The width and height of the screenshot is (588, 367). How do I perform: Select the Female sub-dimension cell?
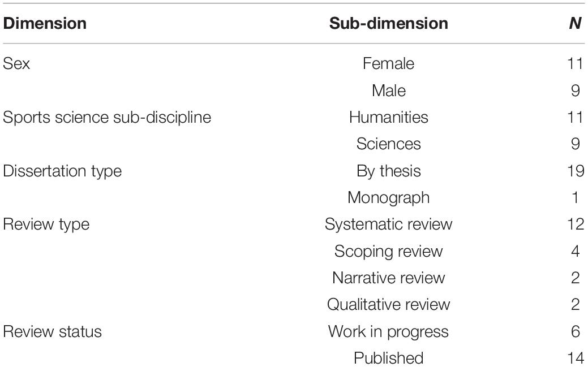(x=388, y=63)
